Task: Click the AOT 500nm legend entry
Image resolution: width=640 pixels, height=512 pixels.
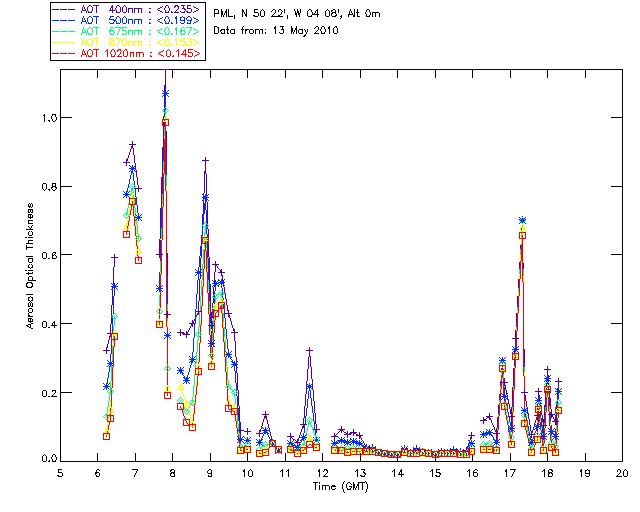Action: (x=127, y=20)
